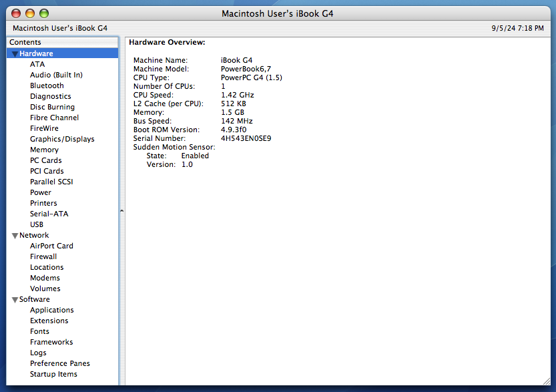Open Volumes under Network

[x=45, y=288]
